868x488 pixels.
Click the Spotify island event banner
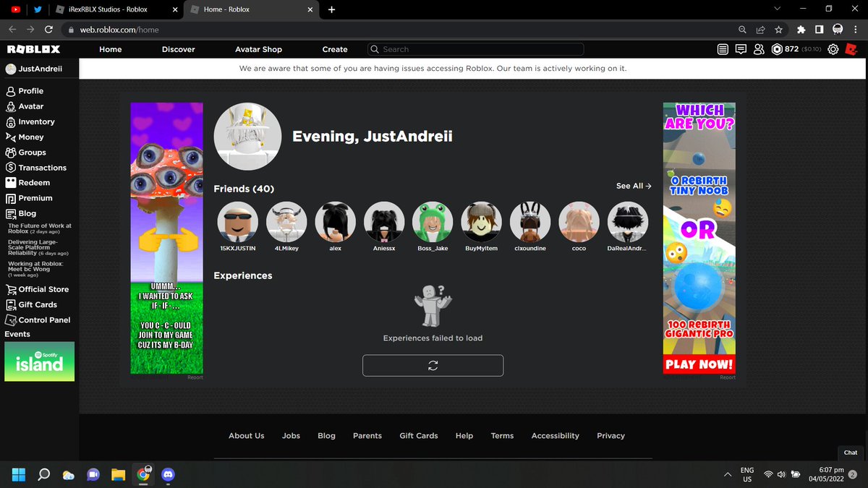tap(39, 361)
